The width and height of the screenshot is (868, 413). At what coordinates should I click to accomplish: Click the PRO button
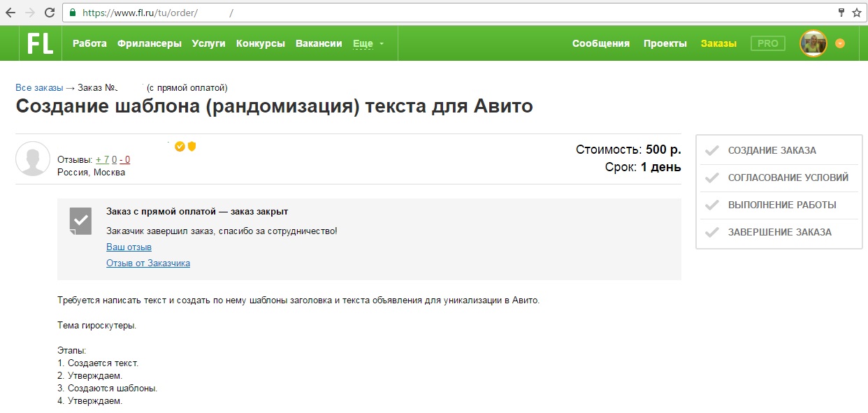click(767, 43)
